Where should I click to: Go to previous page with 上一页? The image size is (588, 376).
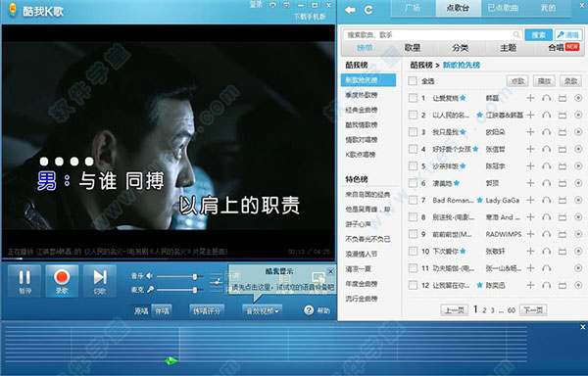pyautogui.click(x=454, y=310)
